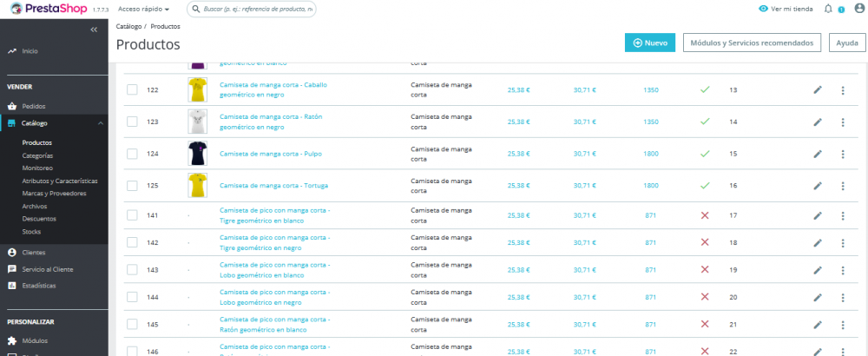The width and height of the screenshot is (868, 356).
Task: Click the magnifier icon in search bar
Action: pos(196,10)
